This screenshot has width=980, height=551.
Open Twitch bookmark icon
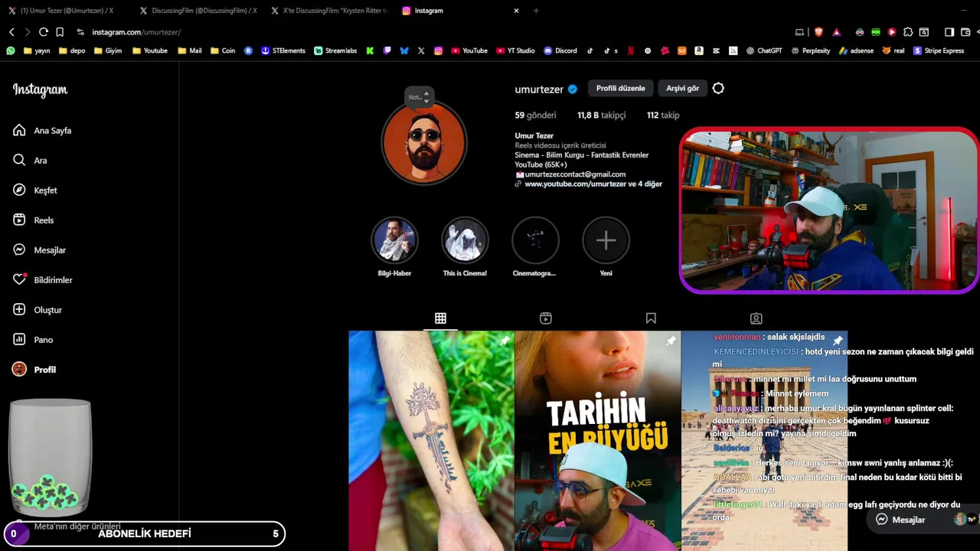pos(387,51)
